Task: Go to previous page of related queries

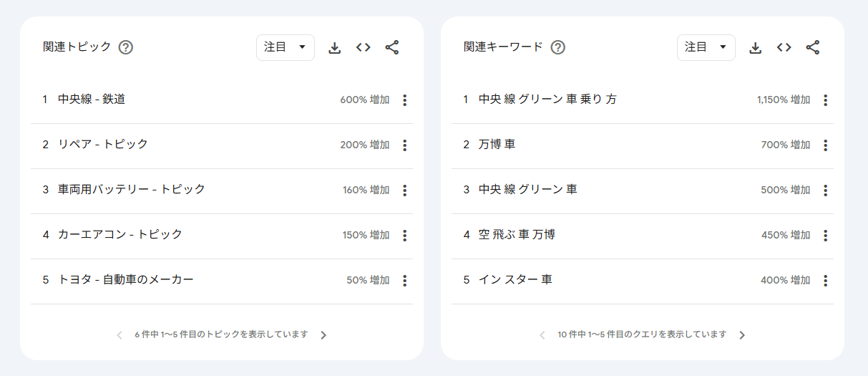Action: pyautogui.click(x=542, y=335)
